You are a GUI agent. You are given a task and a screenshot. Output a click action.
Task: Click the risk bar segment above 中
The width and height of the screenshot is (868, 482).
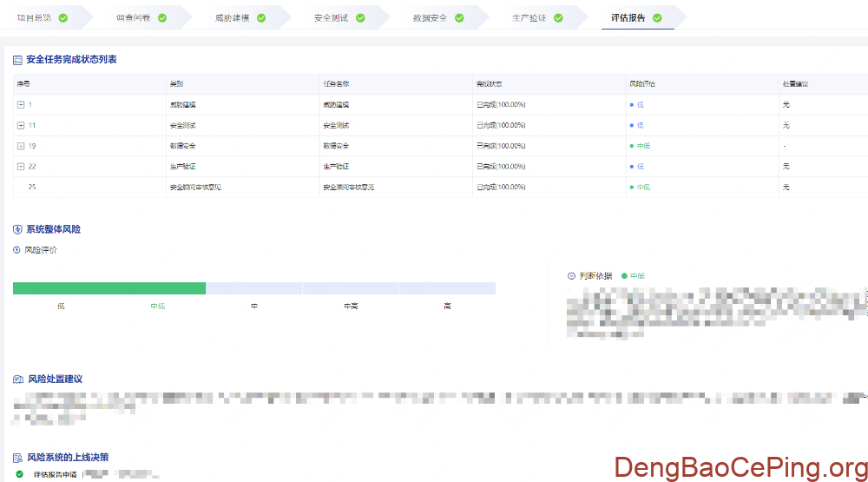click(x=254, y=288)
